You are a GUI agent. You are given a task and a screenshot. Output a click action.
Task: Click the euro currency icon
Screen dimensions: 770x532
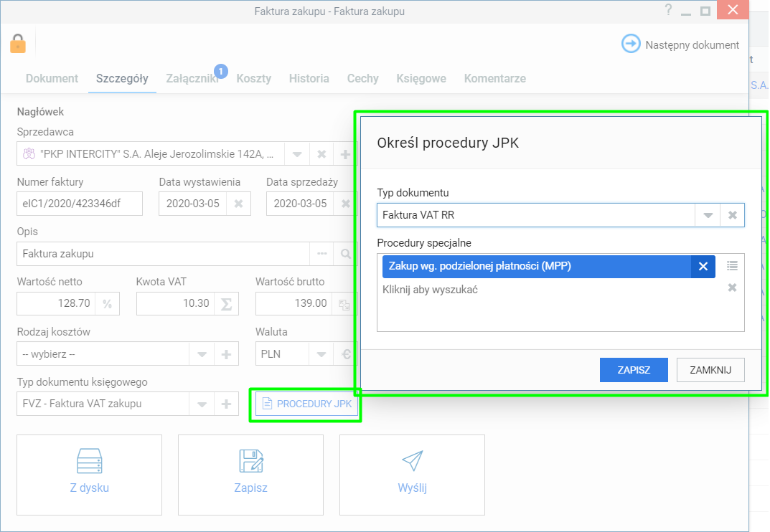pyautogui.click(x=346, y=354)
